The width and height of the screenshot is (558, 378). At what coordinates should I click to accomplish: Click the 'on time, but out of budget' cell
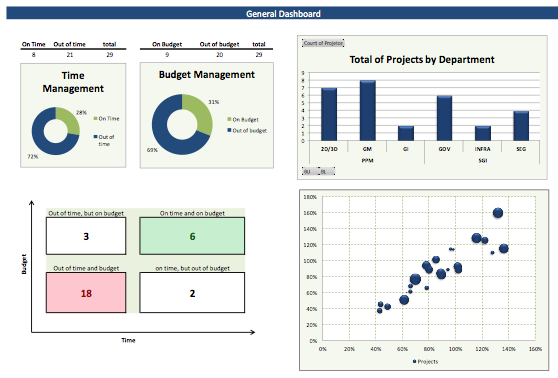click(192, 293)
